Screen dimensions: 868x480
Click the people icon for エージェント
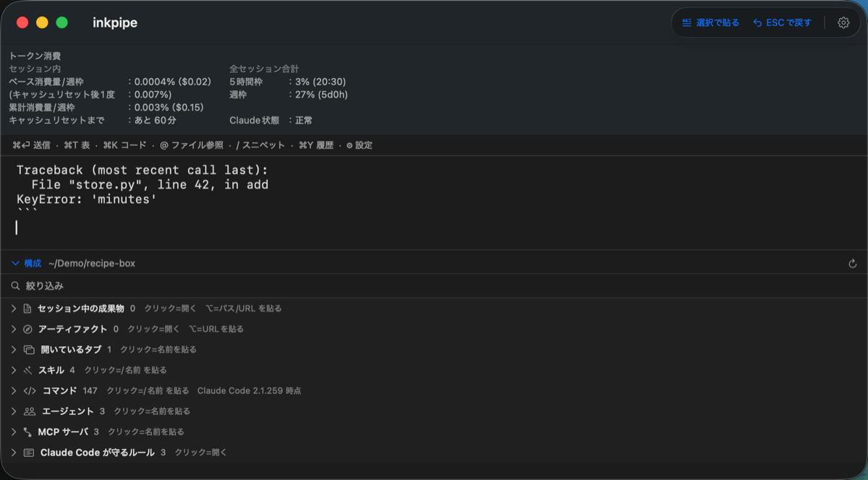30,411
